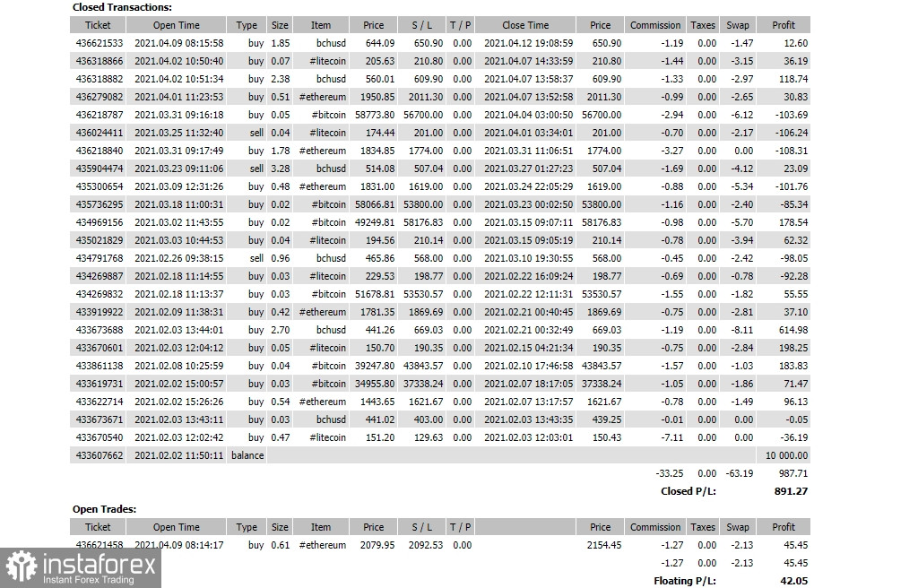This screenshot has height=588, width=918.
Task: Click the Closed P/L total 891.27
Action: point(791,491)
